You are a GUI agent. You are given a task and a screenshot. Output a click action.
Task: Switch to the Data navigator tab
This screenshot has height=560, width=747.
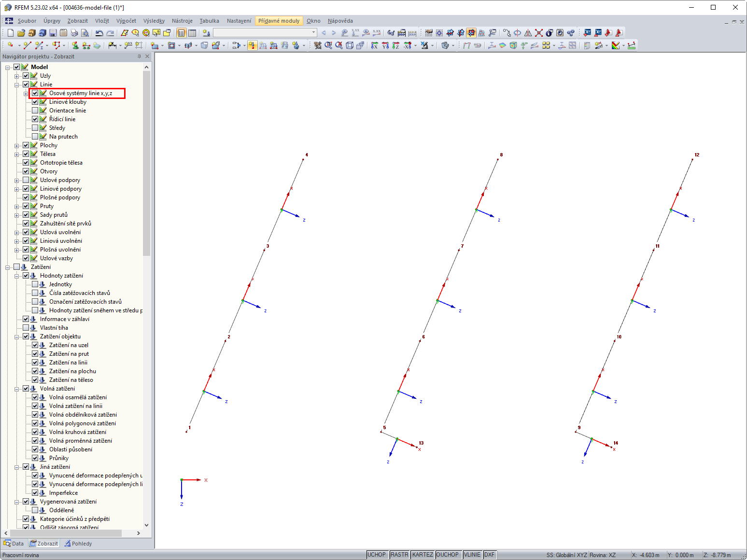tap(14, 544)
